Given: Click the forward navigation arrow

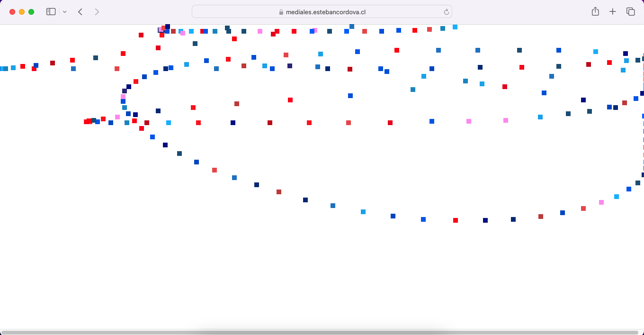Looking at the screenshot, I should pyautogui.click(x=97, y=12).
